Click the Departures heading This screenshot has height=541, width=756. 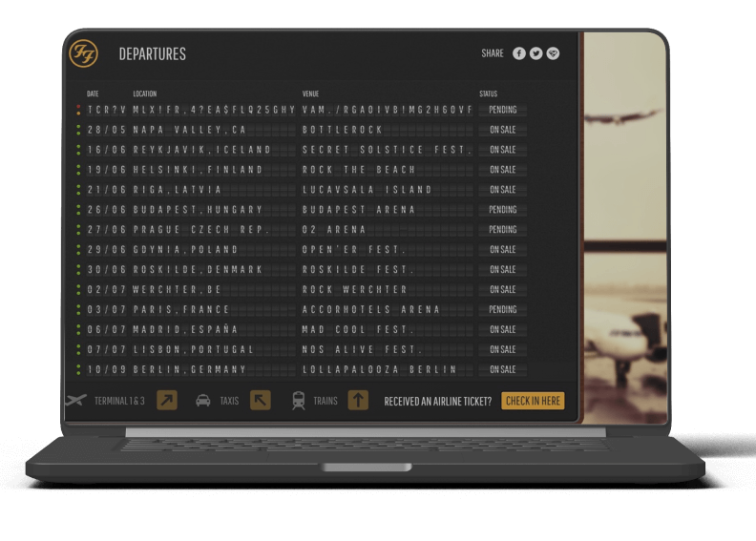point(152,54)
